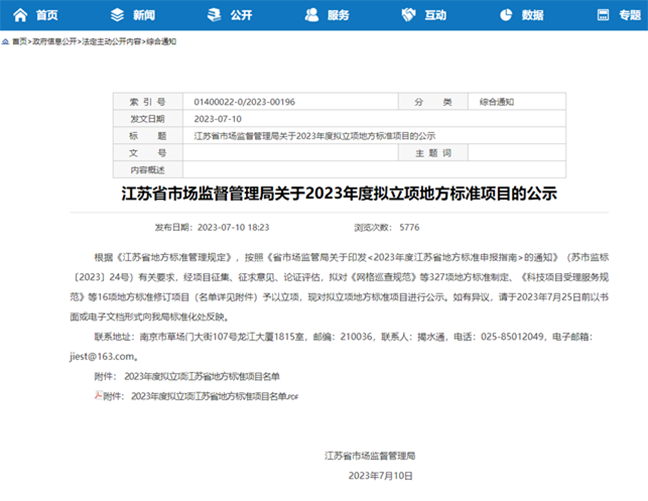Open the 首页 navigation menu item
The height and width of the screenshot is (501, 648).
(x=46, y=15)
